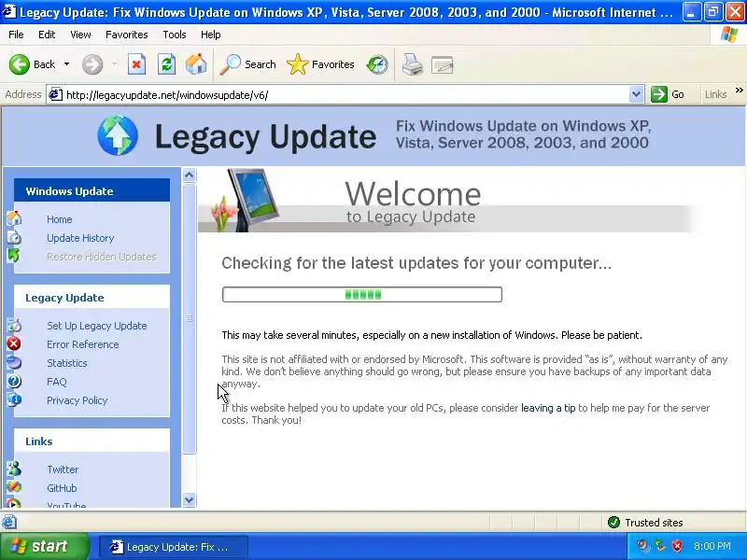
Task: Click the Statistics sidebar icon
Action: (x=14, y=362)
